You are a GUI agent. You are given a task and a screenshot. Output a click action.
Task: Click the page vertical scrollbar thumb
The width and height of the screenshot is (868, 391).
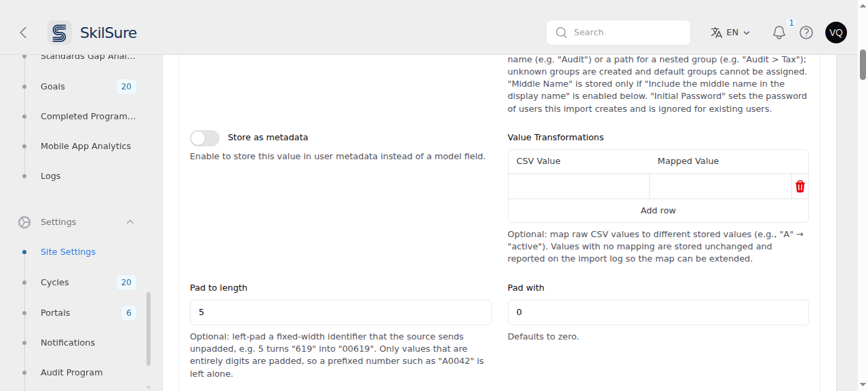pyautogui.click(x=863, y=64)
